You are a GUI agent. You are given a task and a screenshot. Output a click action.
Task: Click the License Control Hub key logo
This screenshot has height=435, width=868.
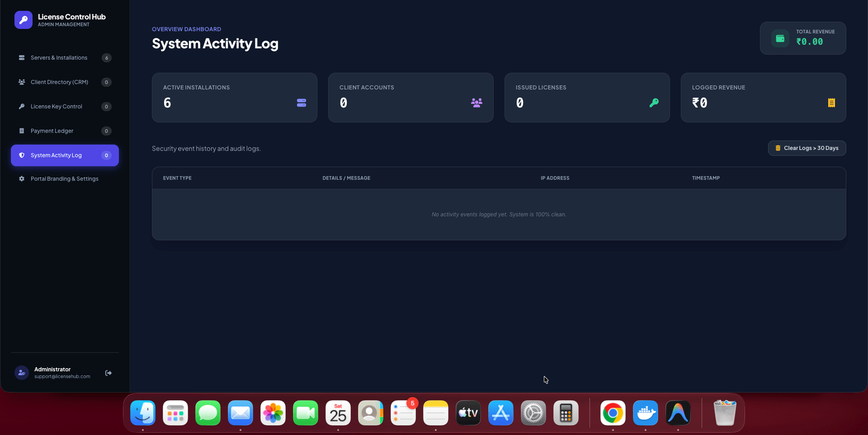pos(24,20)
